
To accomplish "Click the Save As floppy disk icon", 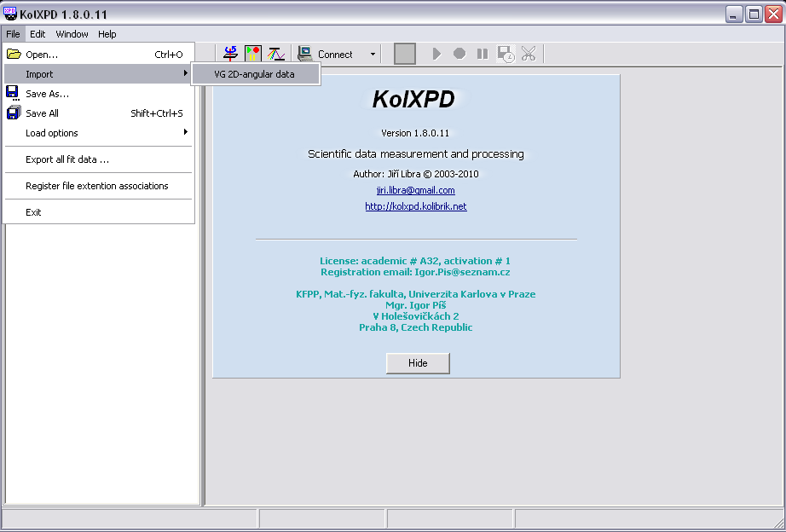I will tap(13, 93).
